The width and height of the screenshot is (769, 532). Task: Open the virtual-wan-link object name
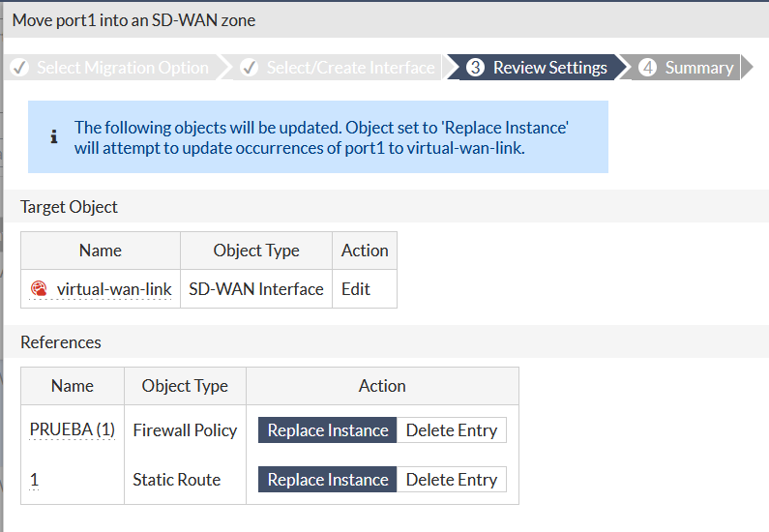click(x=114, y=289)
